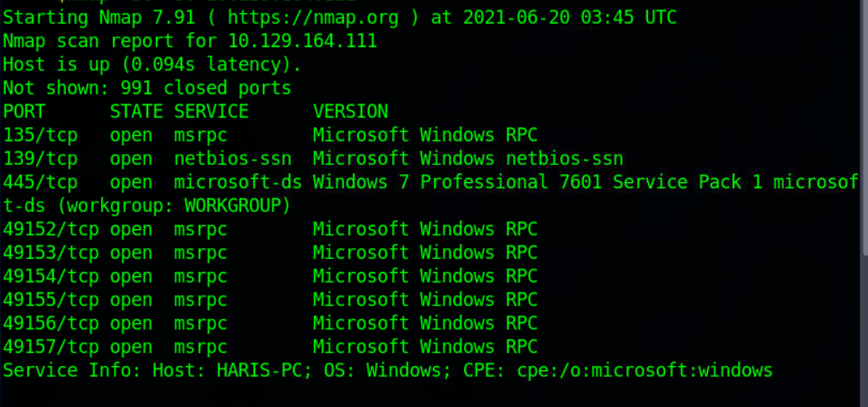Viewport: 868px width, 407px height.
Task: Click the IP address 10.129.164.111
Action: click(x=303, y=42)
